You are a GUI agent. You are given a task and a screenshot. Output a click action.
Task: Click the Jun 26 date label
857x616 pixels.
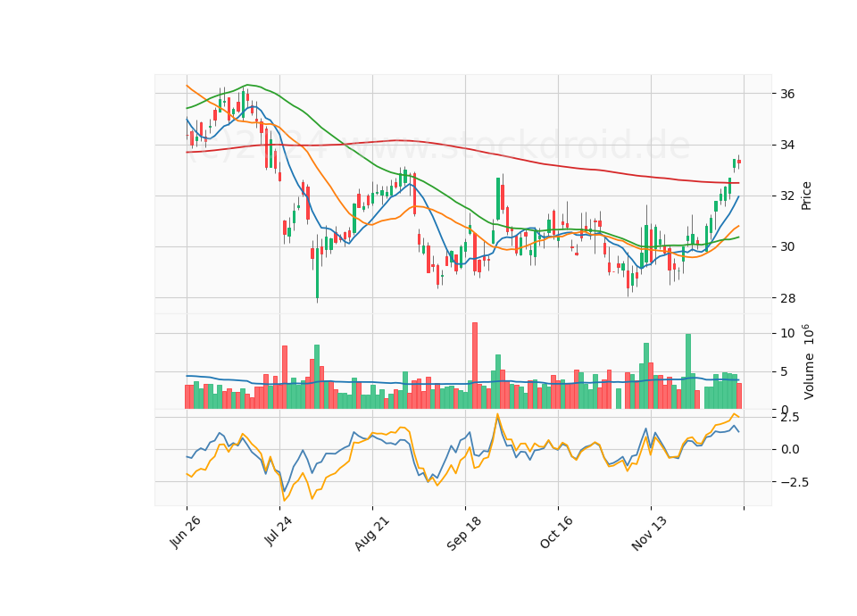pos(185,532)
